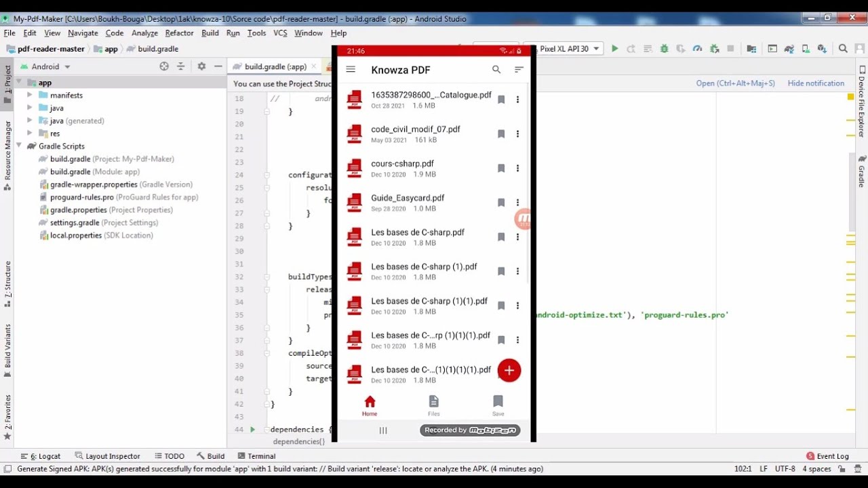The height and width of the screenshot is (488, 868).
Task: Switch to the Save tab in Knowza PDF
Action: pyautogui.click(x=498, y=405)
